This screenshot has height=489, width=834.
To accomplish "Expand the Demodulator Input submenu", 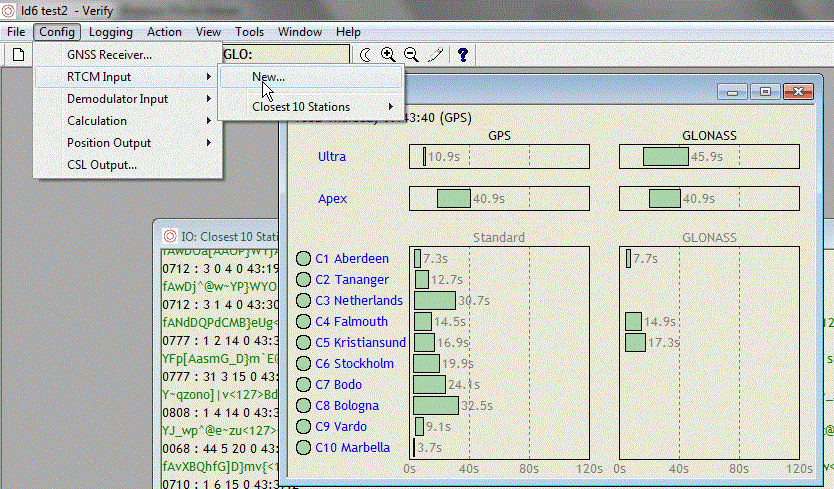I will click(128, 99).
